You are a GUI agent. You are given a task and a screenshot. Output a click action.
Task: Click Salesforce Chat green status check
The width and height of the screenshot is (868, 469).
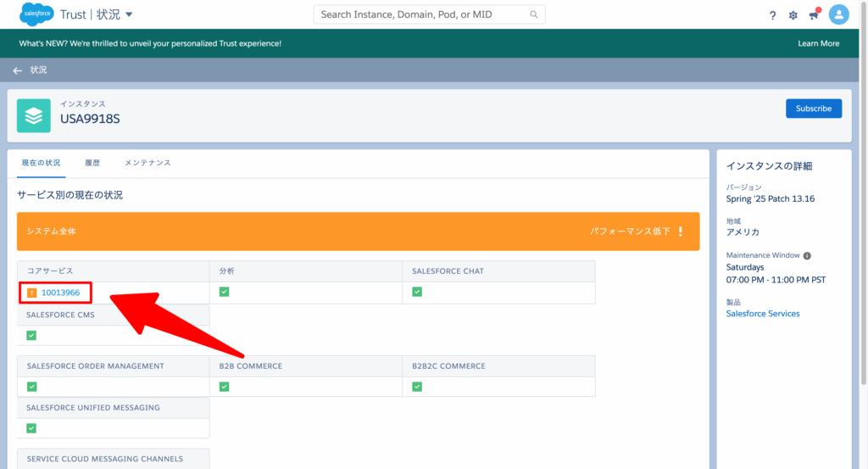pyautogui.click(x=417, y=292)
